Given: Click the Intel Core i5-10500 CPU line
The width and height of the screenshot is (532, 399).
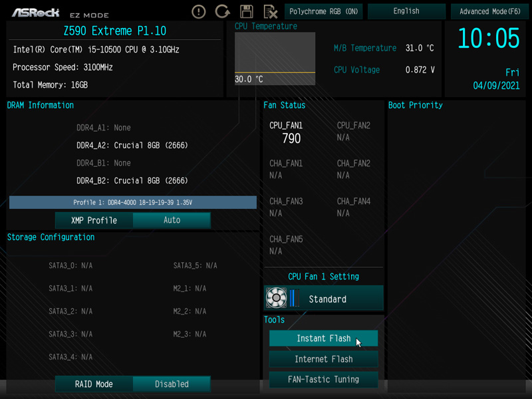Looking at the screenshot, I should (x=96, y=50).
